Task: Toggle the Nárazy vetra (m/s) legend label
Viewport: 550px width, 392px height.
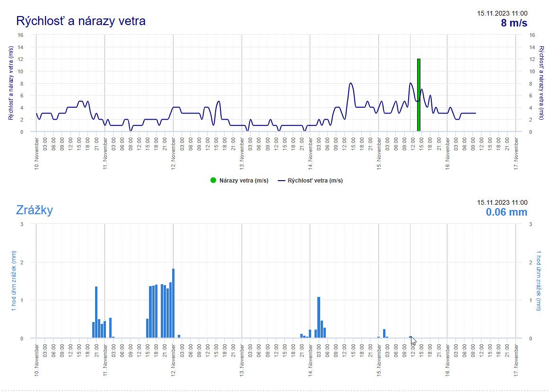Action: click(x=244, y=180)
